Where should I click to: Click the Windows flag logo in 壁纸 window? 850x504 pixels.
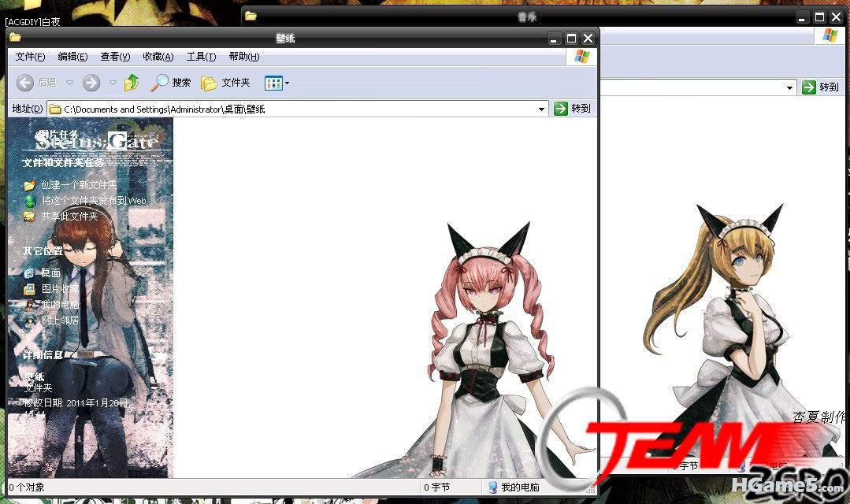pos(581,57)
